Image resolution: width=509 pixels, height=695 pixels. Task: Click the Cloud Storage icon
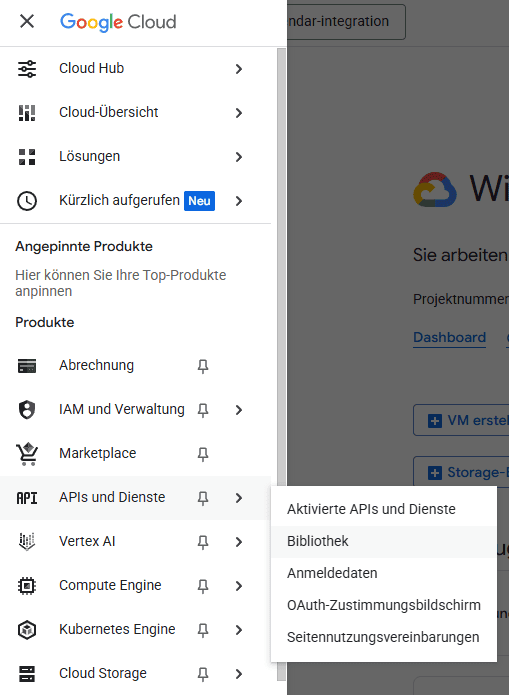tap(27, 674)
